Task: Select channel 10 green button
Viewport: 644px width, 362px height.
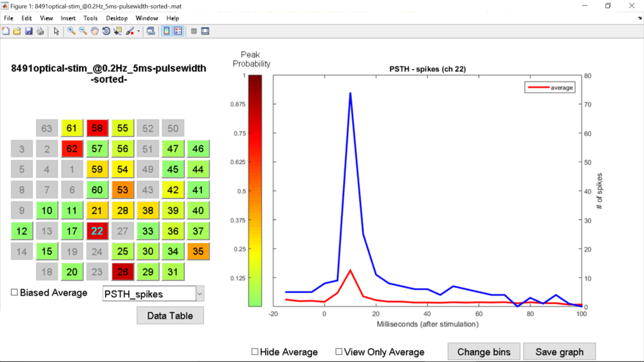Action: (x=47, y=211)
